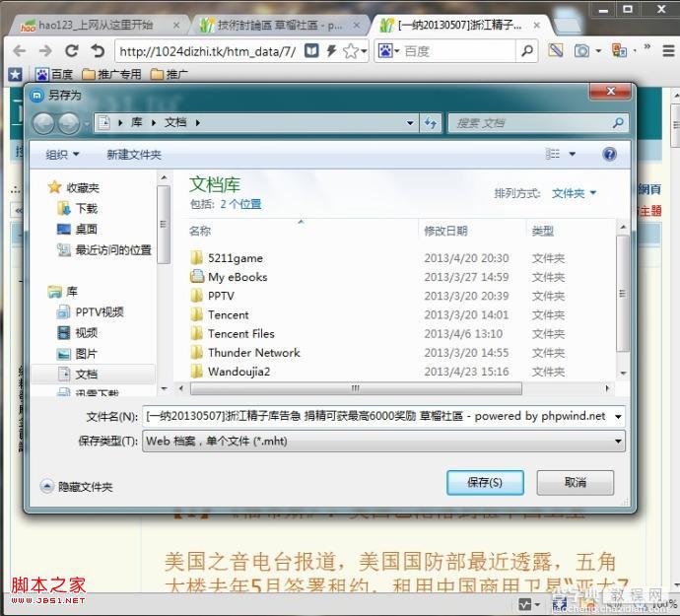Open dropdown beside the bookmark star icon

point(364,51)
